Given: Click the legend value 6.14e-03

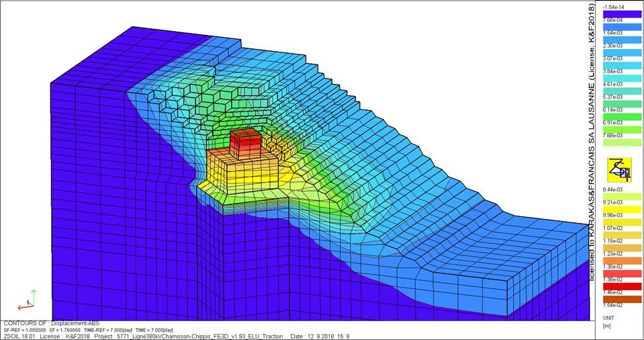Looking at the screenshot, I should coord(613,110).
